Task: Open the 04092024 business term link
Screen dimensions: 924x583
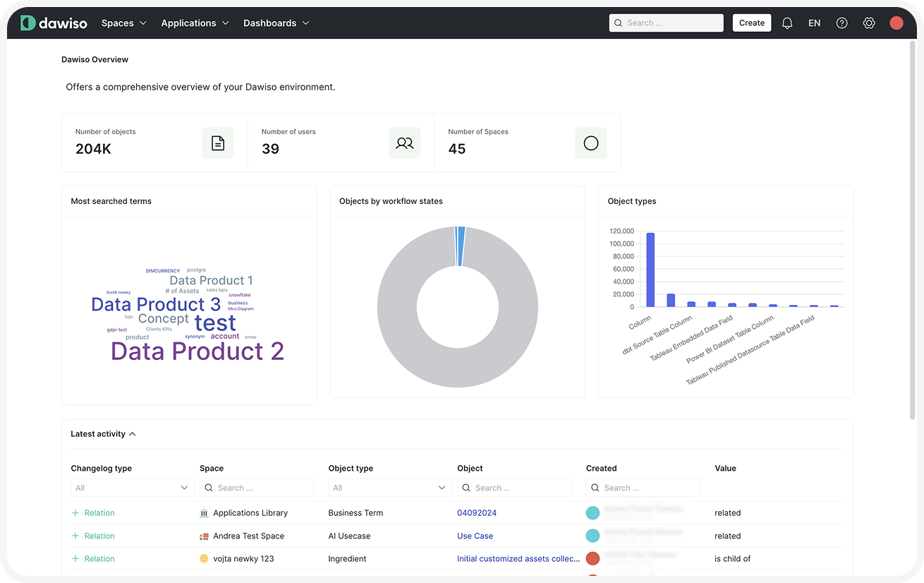Action: [477, 512]
